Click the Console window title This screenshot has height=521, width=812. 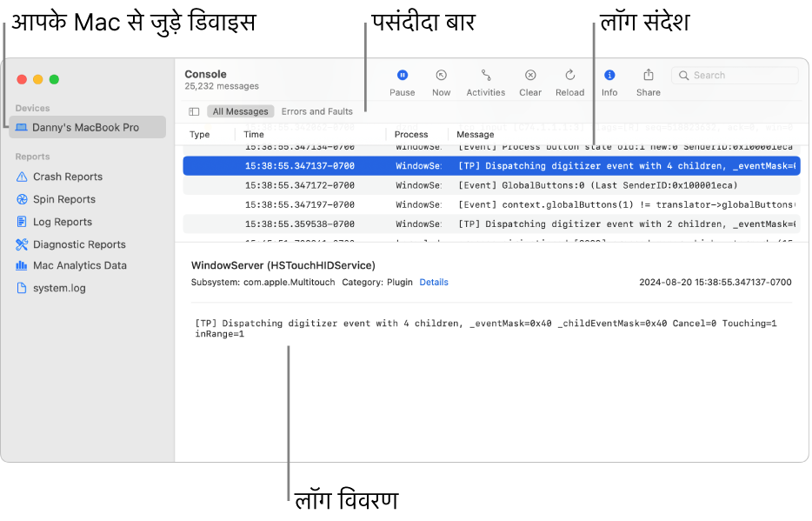pos(205,74)
